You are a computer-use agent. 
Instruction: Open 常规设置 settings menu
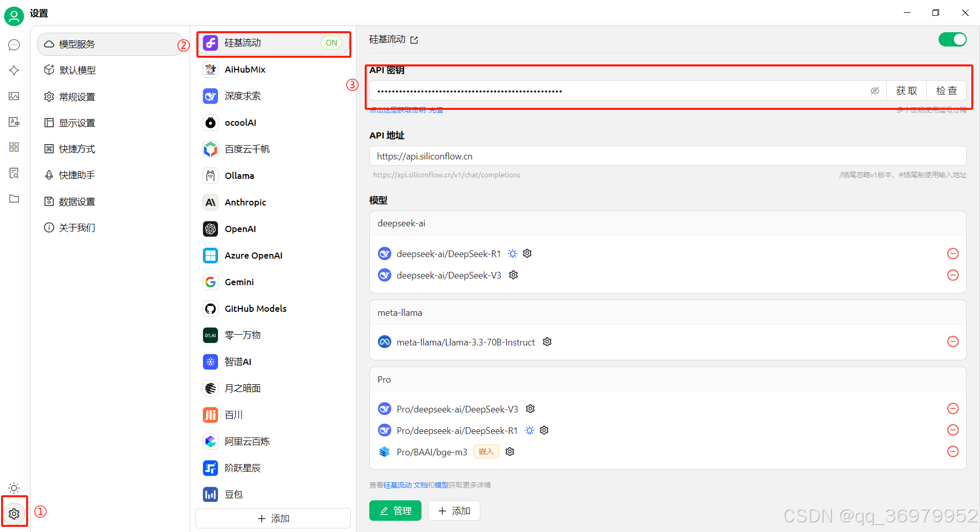click(110, 97)
